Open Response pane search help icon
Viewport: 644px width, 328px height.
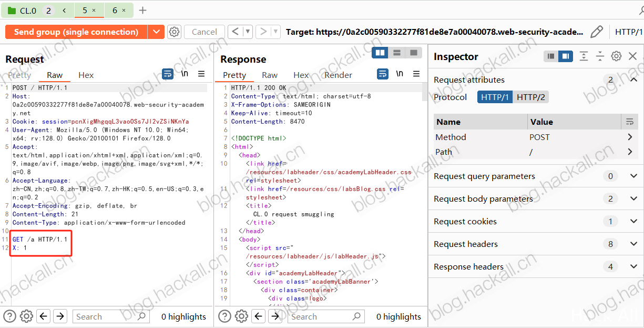click(x=224, y=316)
